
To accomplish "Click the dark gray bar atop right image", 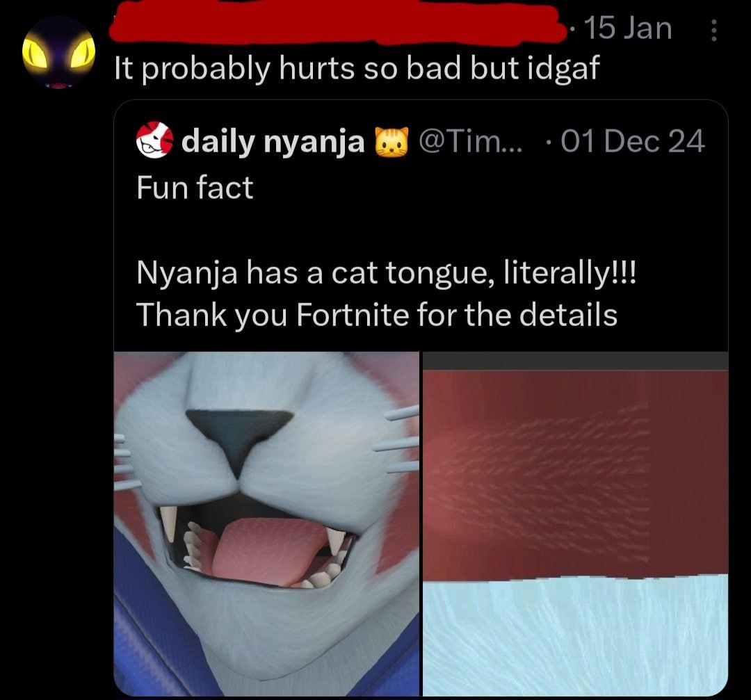I will coord(576,361).
